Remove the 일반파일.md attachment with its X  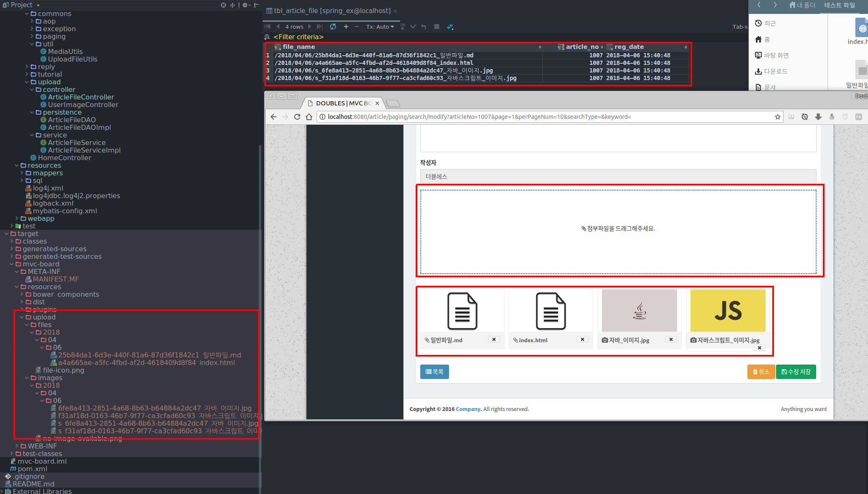[x=494, y=339]
